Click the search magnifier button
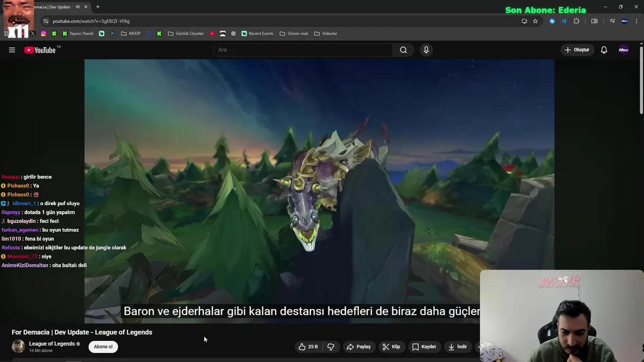 [x=404, y=50]
